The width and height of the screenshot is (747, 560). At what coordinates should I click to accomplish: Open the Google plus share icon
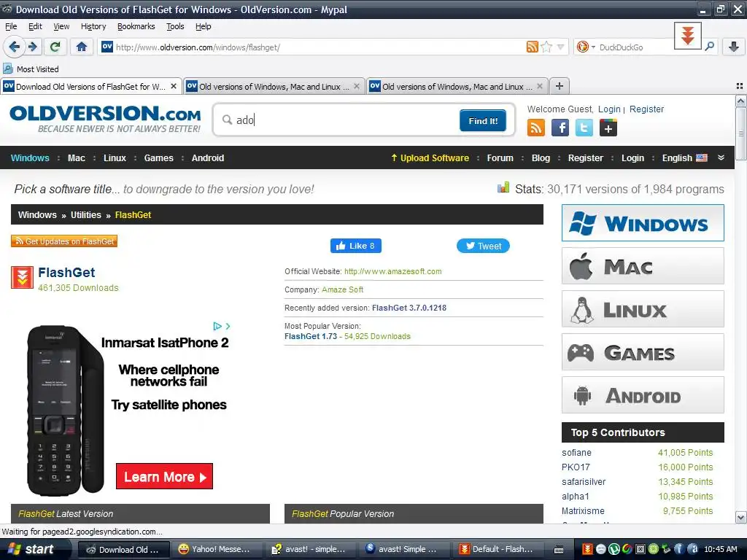[608, 128]
